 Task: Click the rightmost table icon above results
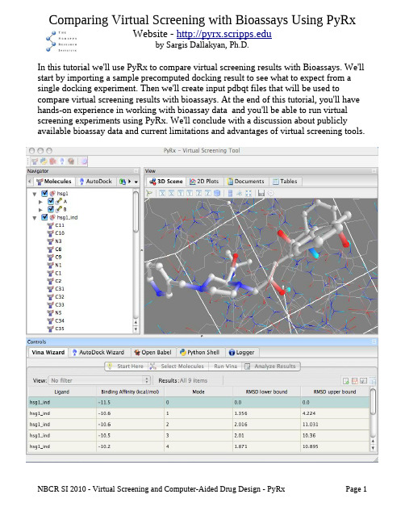373,381
